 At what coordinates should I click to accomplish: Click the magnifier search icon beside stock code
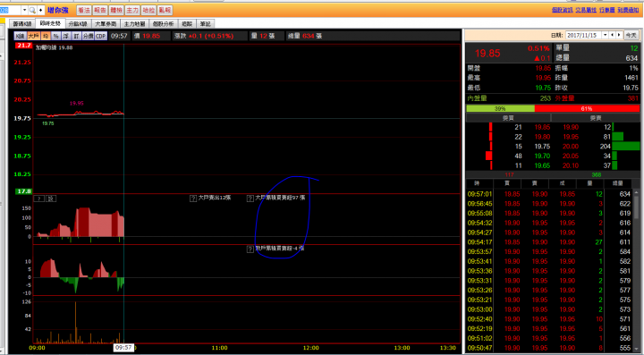pyautogui.click(x=32, y=10)
